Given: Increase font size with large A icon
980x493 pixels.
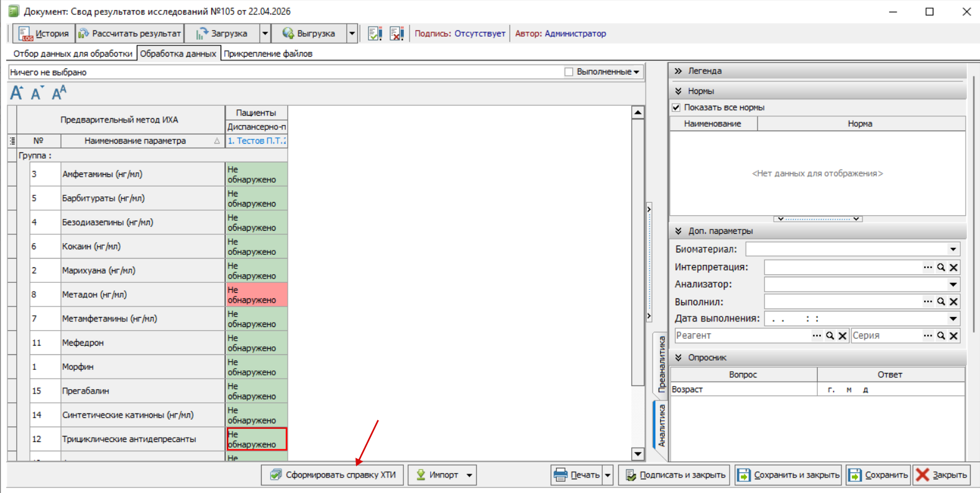Looking at the screenshot, I should coord(17,93).
